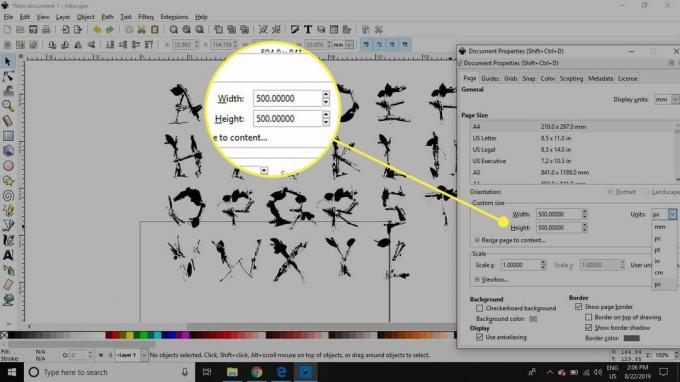The image size is (680, 382).
Task: Switch to the Snap tab
Action: tap(529, 78)
